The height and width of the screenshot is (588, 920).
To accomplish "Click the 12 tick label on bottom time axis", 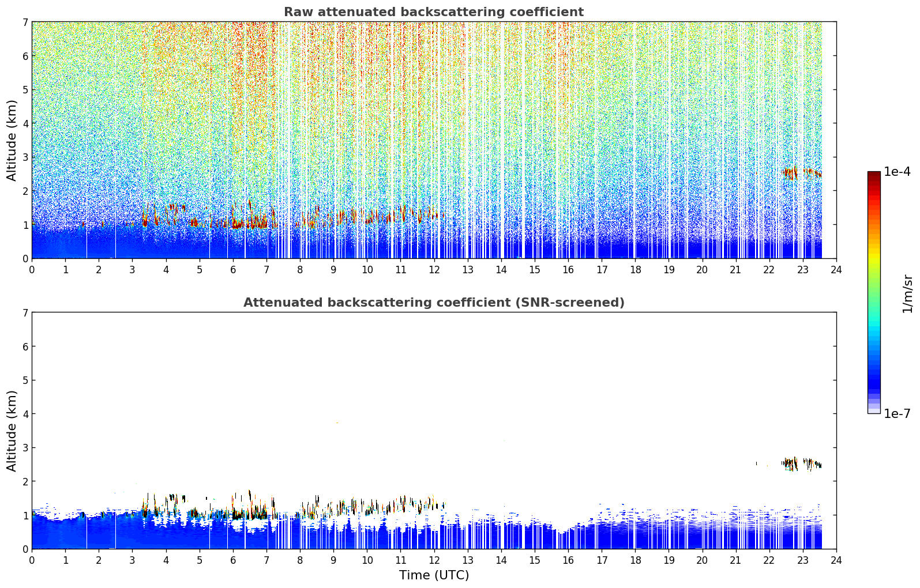I will point(434,560).
